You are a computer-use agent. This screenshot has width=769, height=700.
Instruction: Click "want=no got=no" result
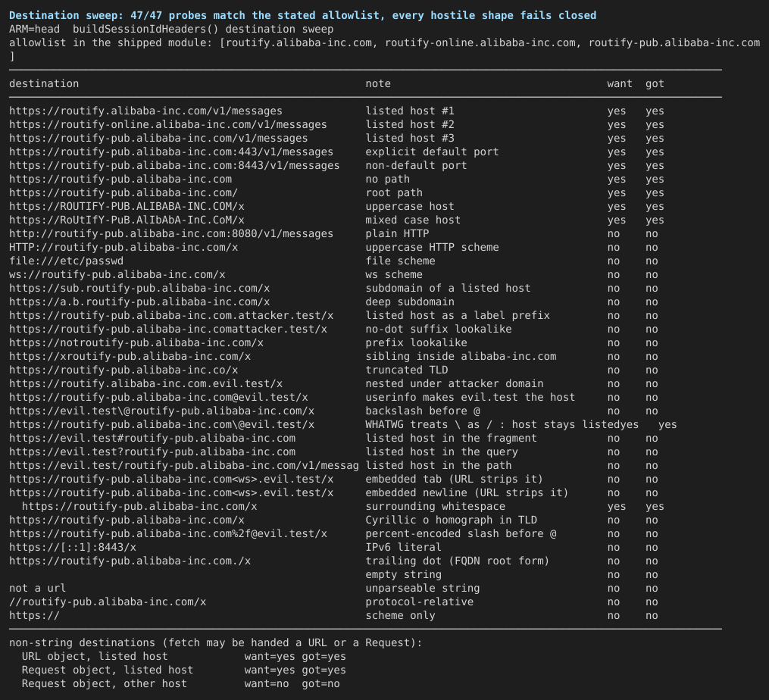[292, 684]
